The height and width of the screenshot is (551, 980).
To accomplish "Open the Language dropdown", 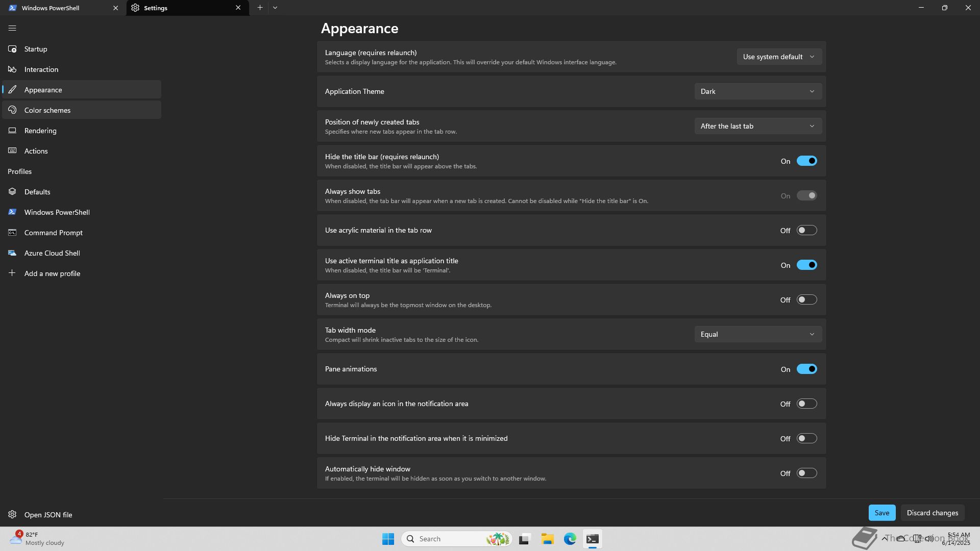I will pos(778,57).
